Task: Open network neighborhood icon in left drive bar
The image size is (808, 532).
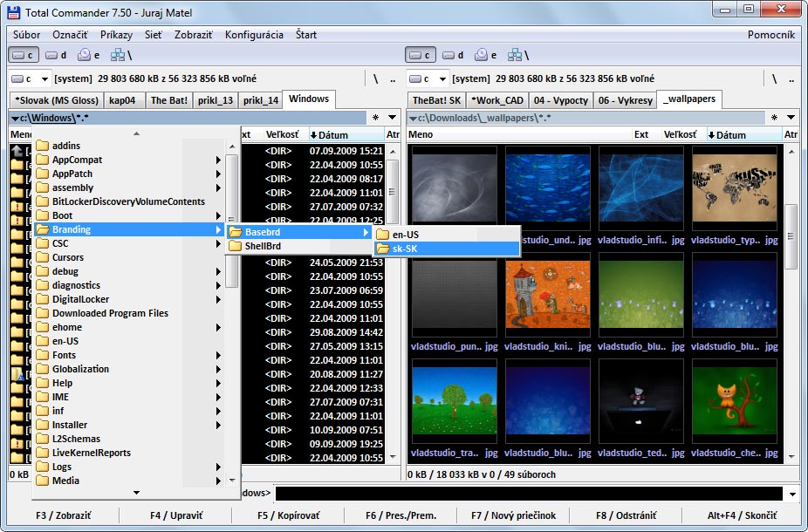Action: click(120, 55)
